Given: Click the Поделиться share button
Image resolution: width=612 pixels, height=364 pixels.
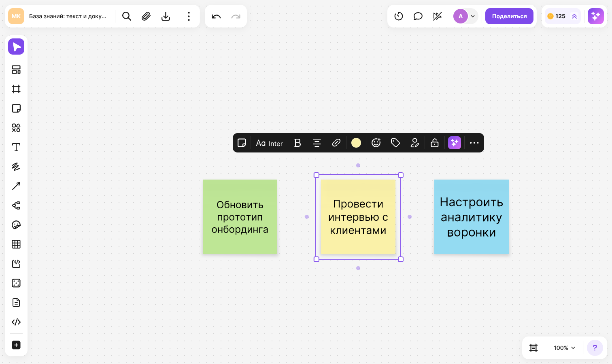Looking at the screenshot, I should coord(509,16).
